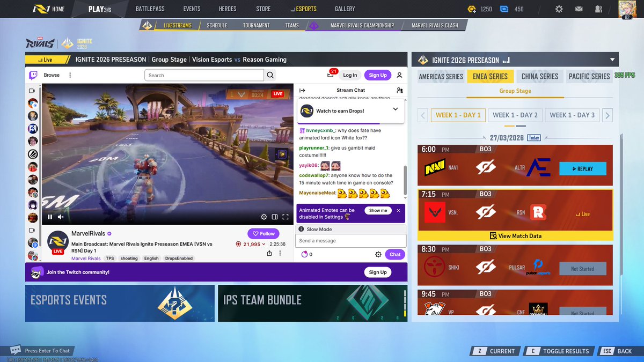Switch to Marvel Rivals Clash tab
This screenshot has height=362, width=644.
pyautogui.click(x=435, y=25)
